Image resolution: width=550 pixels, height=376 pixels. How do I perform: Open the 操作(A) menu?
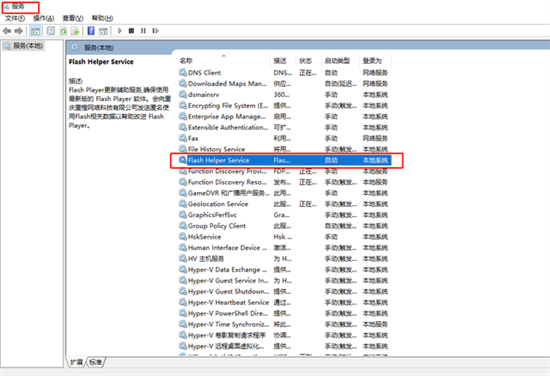tap(43, 18)
